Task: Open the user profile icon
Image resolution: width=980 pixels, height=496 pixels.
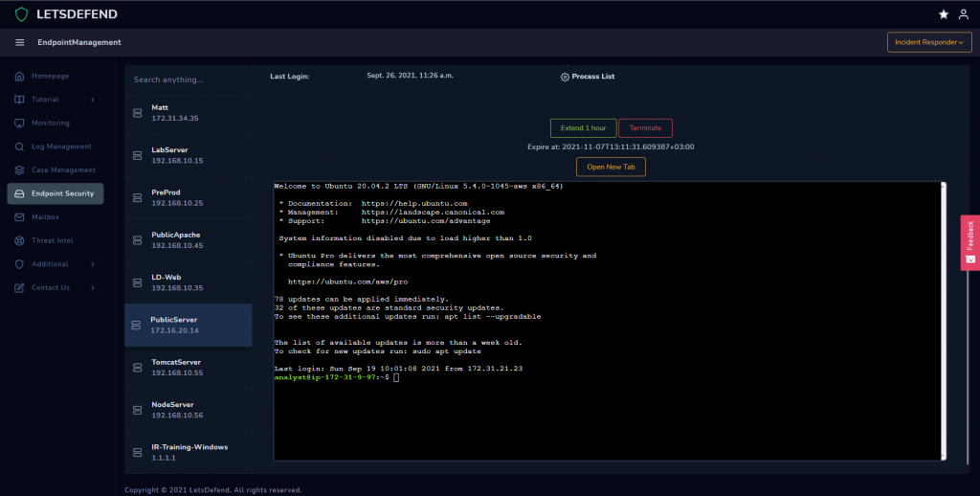Action: tap(963, 14)
